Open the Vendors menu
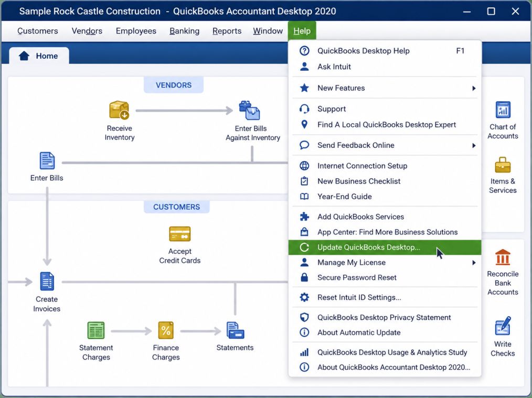The width and height of the screenshot is (532, 398). click(87, 31)
